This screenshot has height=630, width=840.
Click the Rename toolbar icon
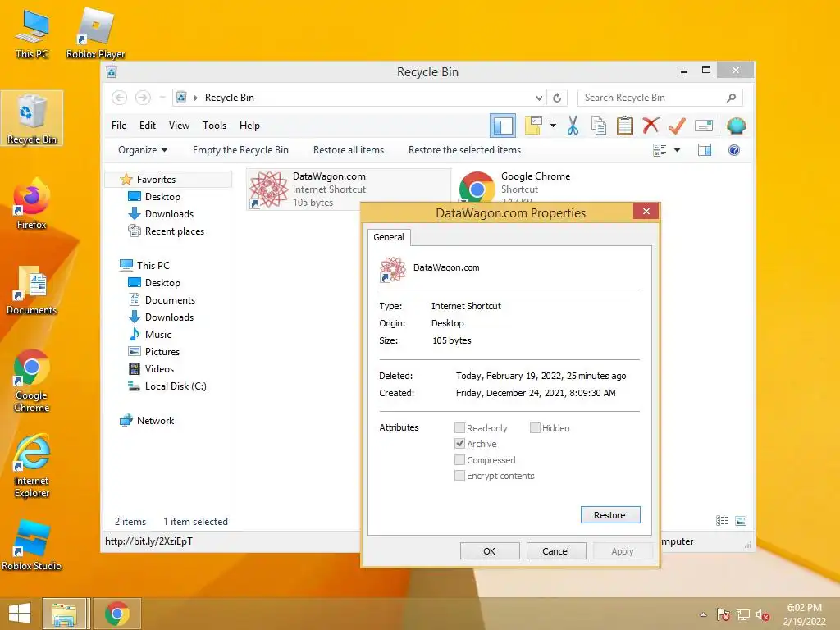tap(703, 126)
